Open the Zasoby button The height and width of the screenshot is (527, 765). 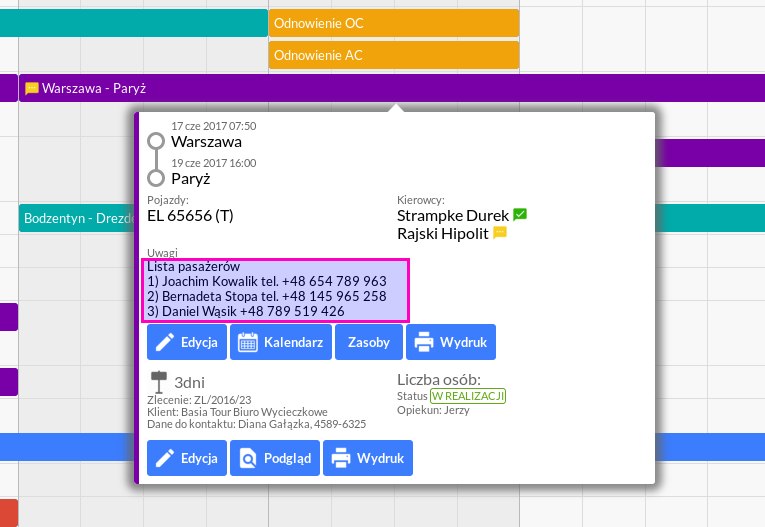(x=368, y=342)
